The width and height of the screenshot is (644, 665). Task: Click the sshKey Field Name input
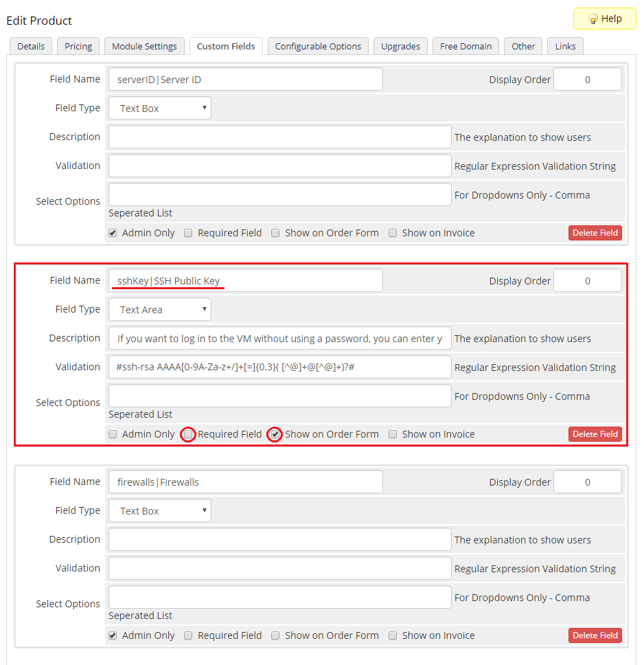246,281
